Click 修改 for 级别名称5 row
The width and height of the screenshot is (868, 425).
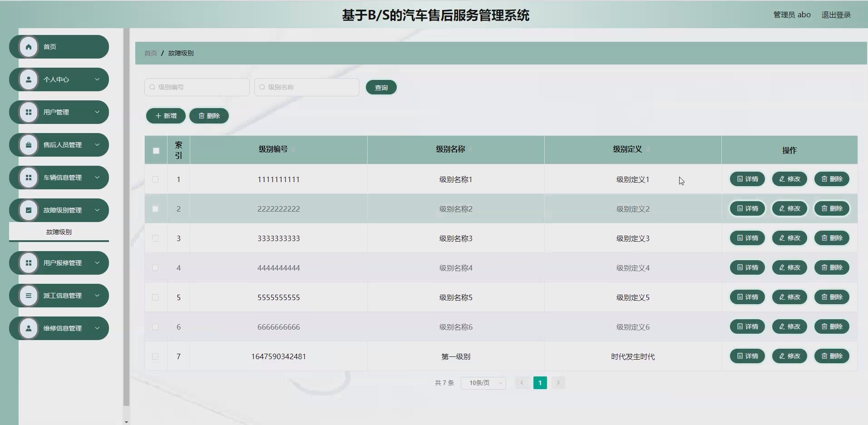coord(789,297)
